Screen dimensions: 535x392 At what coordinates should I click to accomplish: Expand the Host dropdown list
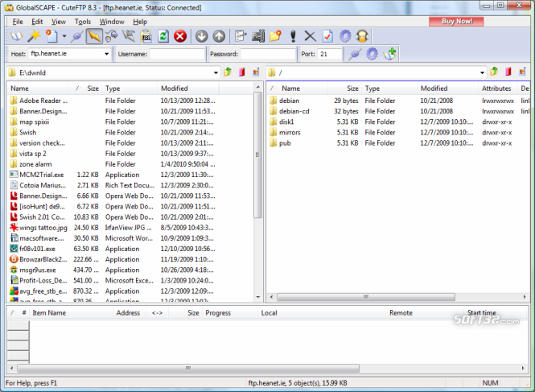(x=107, y=54)
